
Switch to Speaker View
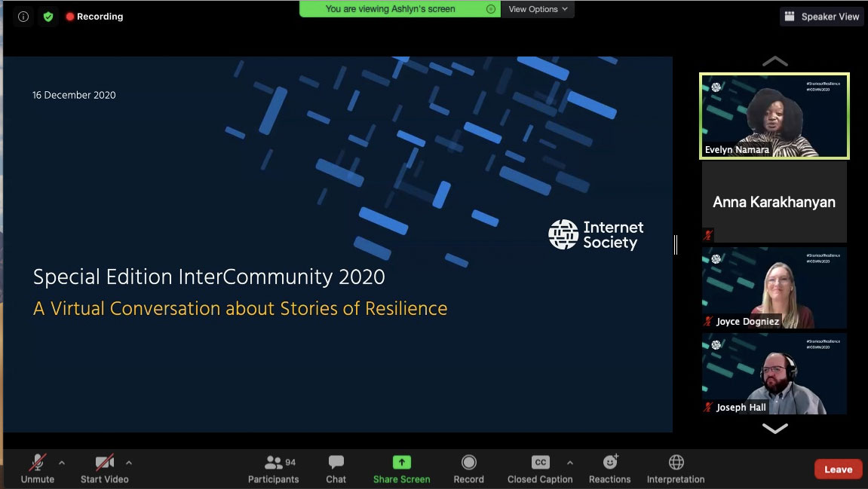[x=822, y=17]
